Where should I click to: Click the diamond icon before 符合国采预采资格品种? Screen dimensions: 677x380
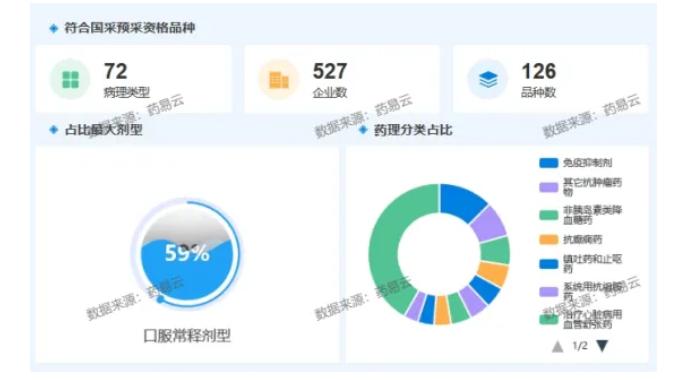[x=54, y=28]
